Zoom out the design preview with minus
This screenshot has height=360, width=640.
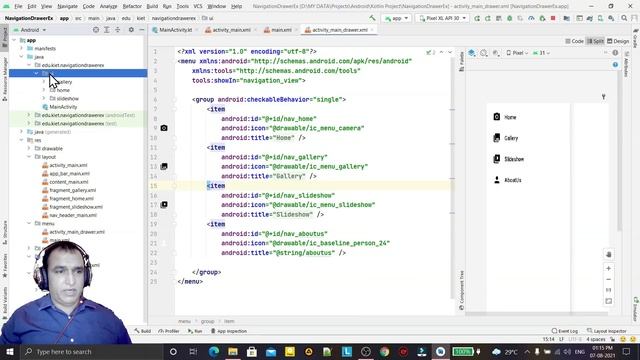click(x=609, y=280)
